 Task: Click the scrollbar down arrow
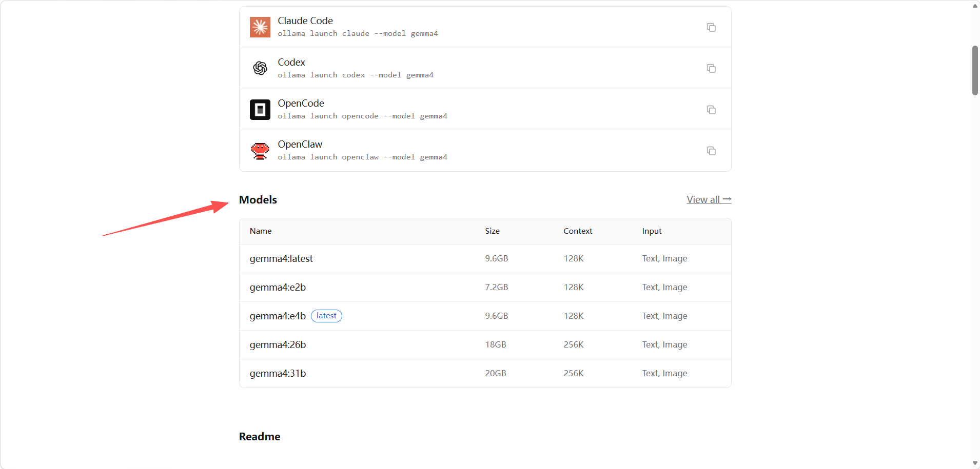click(x=975, y=463)
